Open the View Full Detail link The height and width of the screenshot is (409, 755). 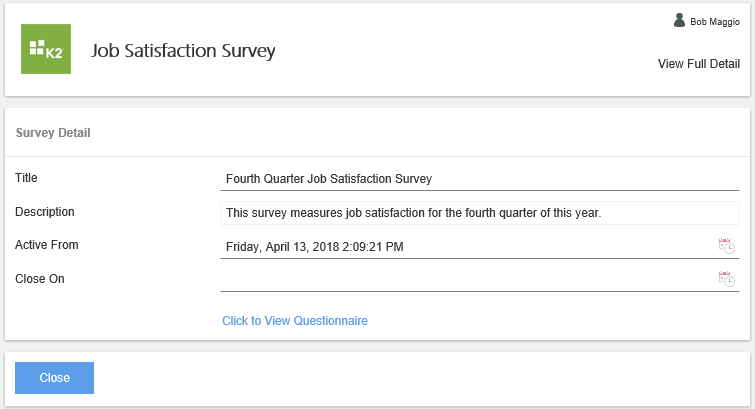(x=698, y=64)
